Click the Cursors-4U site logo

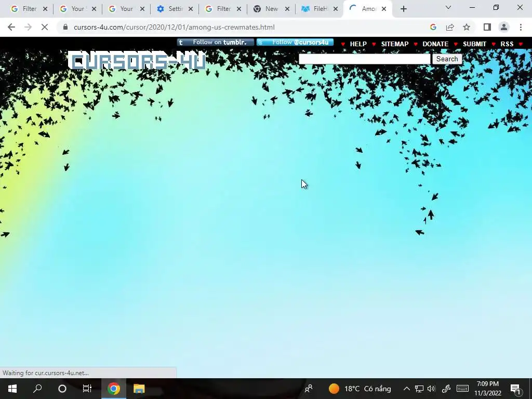137,61
